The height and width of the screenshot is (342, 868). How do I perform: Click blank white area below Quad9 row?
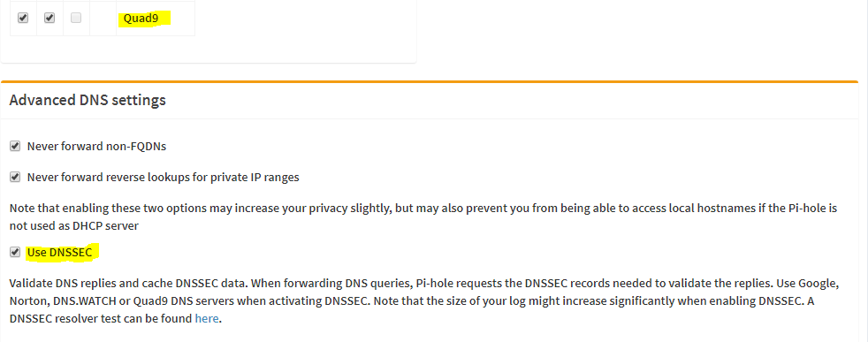[208, 49]
